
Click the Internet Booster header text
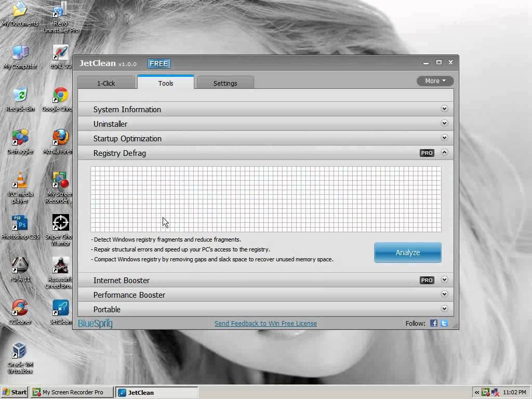tap(122, 281)
